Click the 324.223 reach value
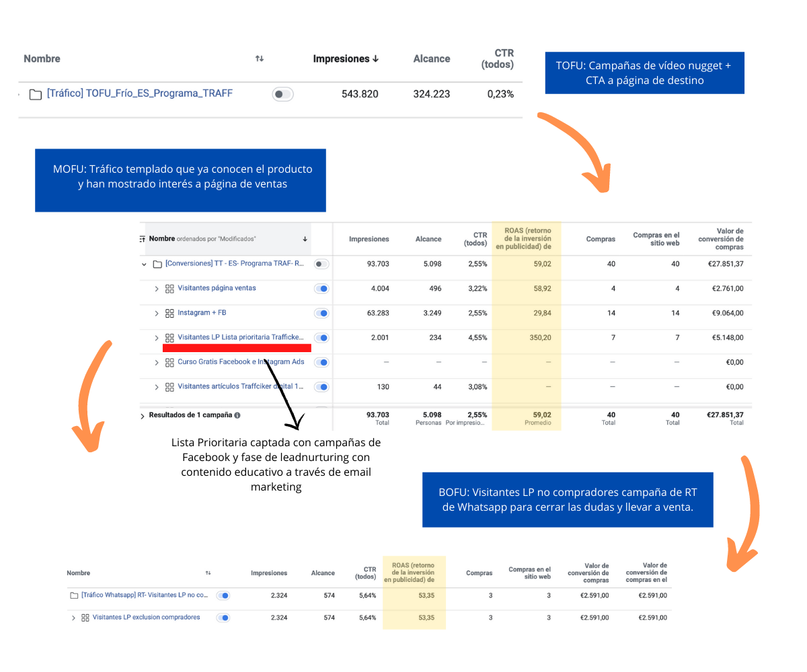The image size is (807, 672). coord(432,94)
